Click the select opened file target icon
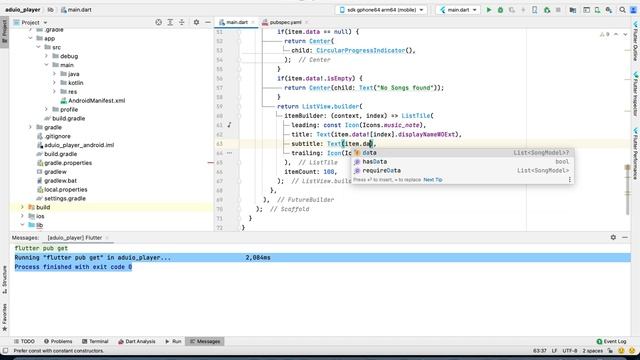The height and width of the screenshot is (360, 640). click(x=158, y=22)
